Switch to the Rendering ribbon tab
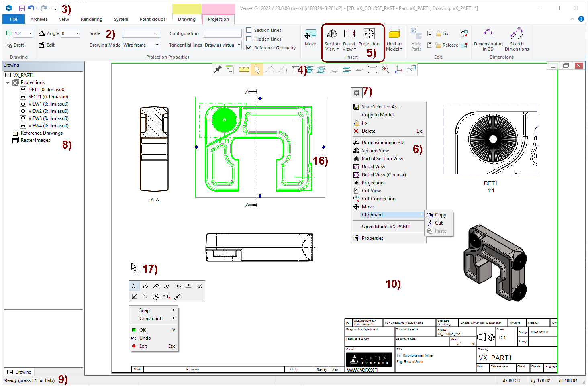Image resolution: width=588 pixels, height=388 pixels. coord(91,19)
